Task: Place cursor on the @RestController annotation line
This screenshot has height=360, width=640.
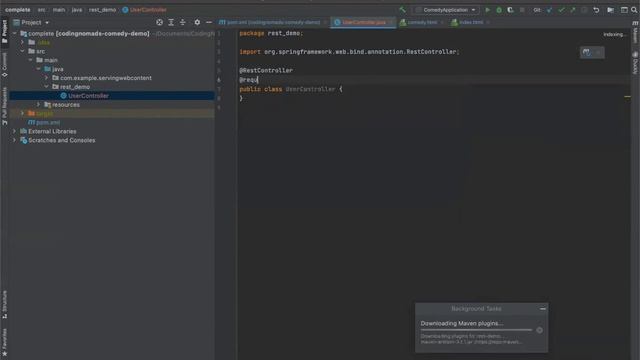Action: pyautogui.click(x=266, y=71)
